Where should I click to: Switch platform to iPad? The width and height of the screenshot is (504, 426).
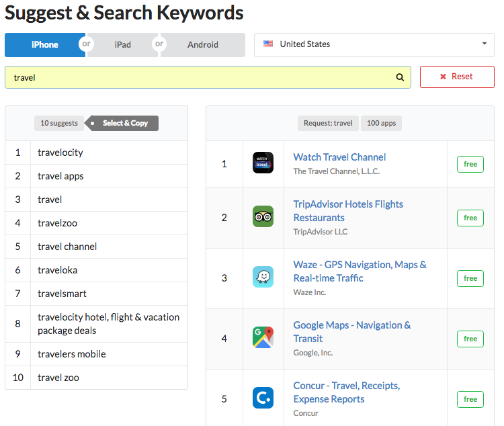pos(123,45)
